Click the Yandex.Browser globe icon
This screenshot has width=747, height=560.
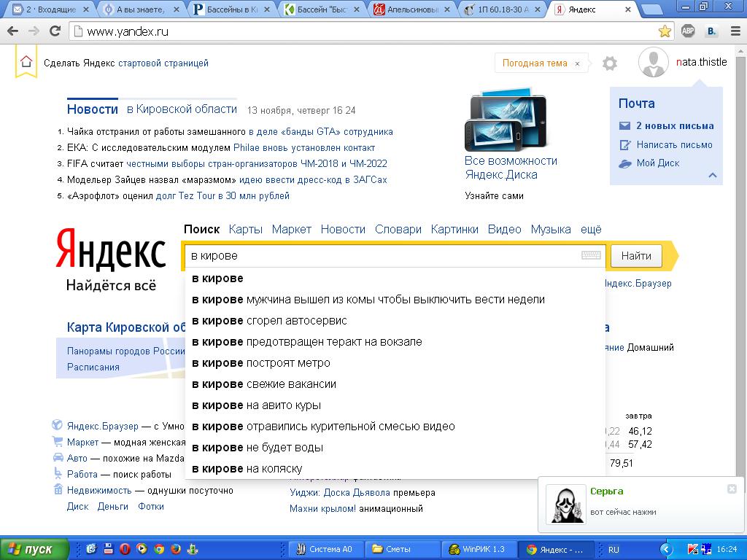[57, 425]
